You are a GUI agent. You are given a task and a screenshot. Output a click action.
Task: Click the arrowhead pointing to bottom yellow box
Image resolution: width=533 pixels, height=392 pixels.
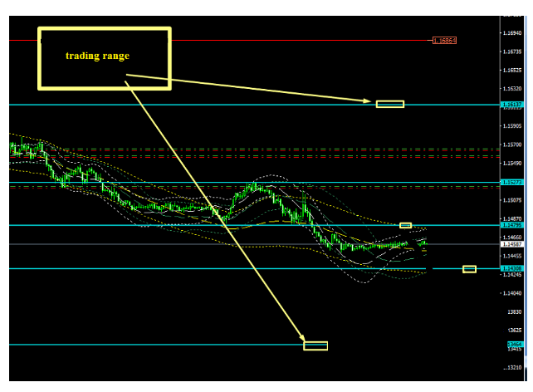pyautogui.click(x=304, y=339)
